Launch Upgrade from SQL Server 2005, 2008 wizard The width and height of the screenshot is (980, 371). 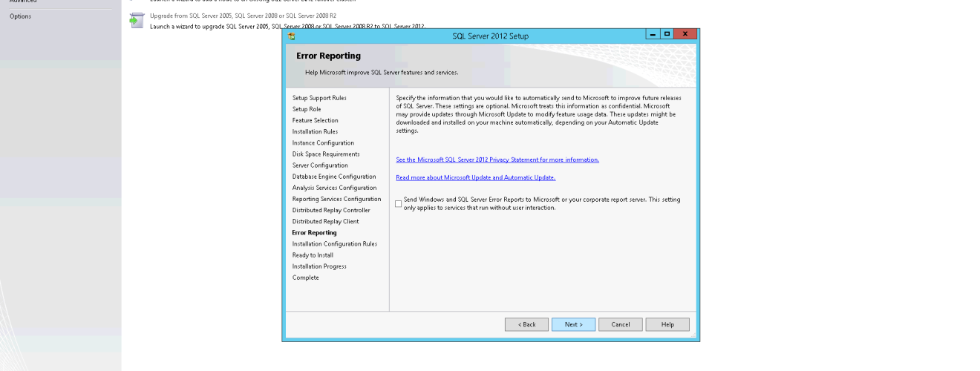244,15
